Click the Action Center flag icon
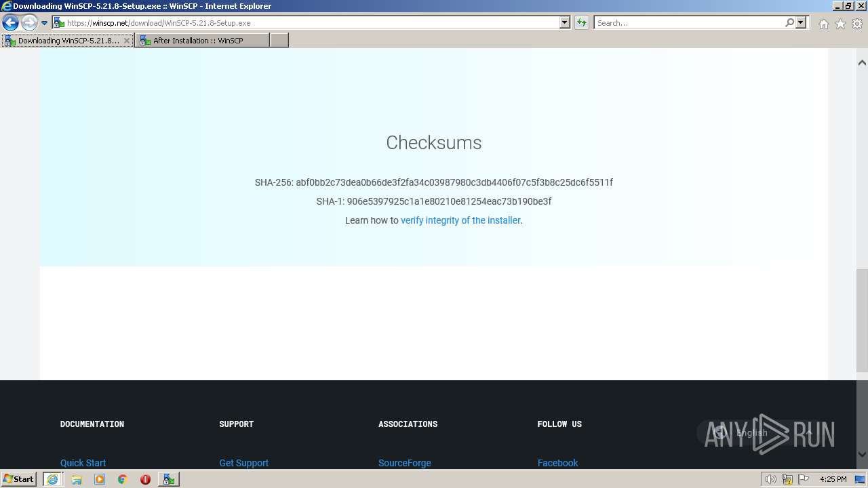The height and width of the screenshot is (488, 868). 804,479
